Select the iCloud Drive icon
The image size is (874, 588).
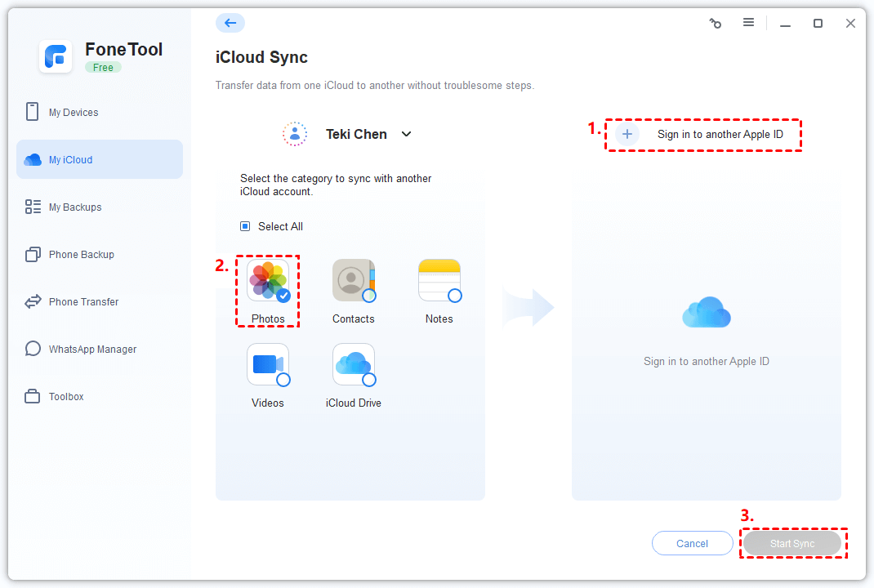click(353, 364)
